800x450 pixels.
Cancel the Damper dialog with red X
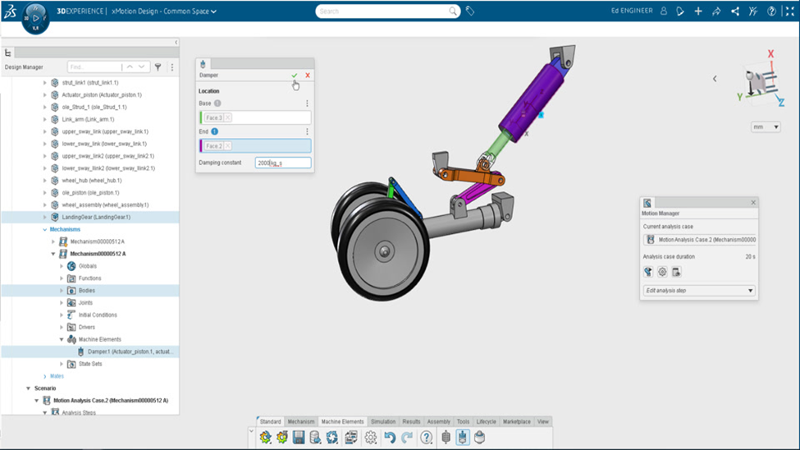tap(307, 75)
